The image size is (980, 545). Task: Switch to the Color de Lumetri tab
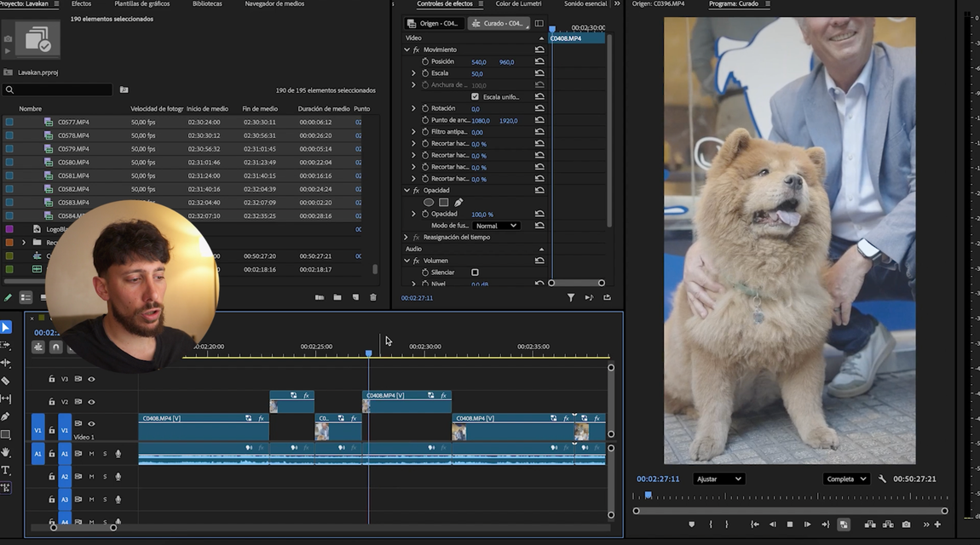pyautogui.click(x=518, y=4)
